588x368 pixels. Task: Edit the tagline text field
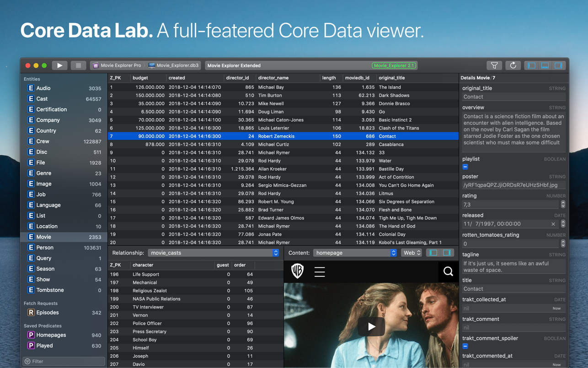coord(514,266)
